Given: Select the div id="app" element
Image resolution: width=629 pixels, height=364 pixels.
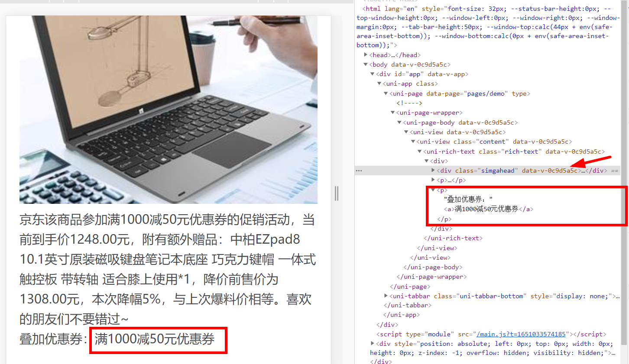Looking at the screenshot, I should tap(422, 74).
